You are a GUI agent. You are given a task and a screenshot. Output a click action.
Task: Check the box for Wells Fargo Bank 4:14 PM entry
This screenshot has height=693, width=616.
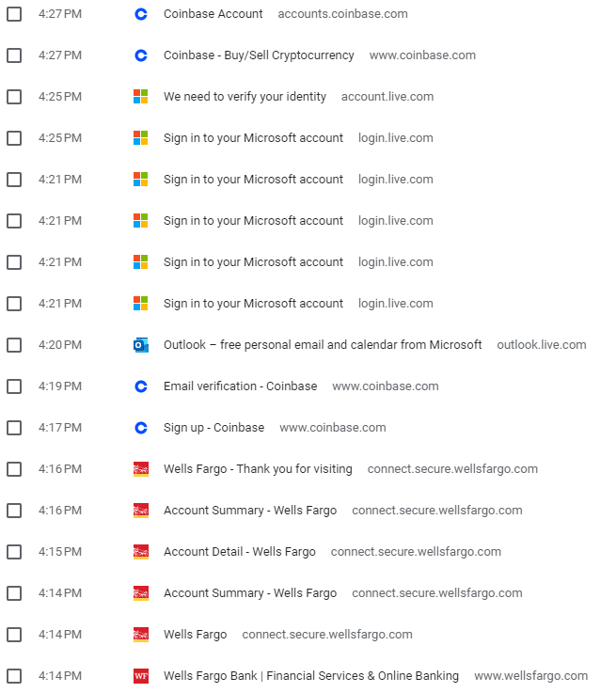(14, 676)
